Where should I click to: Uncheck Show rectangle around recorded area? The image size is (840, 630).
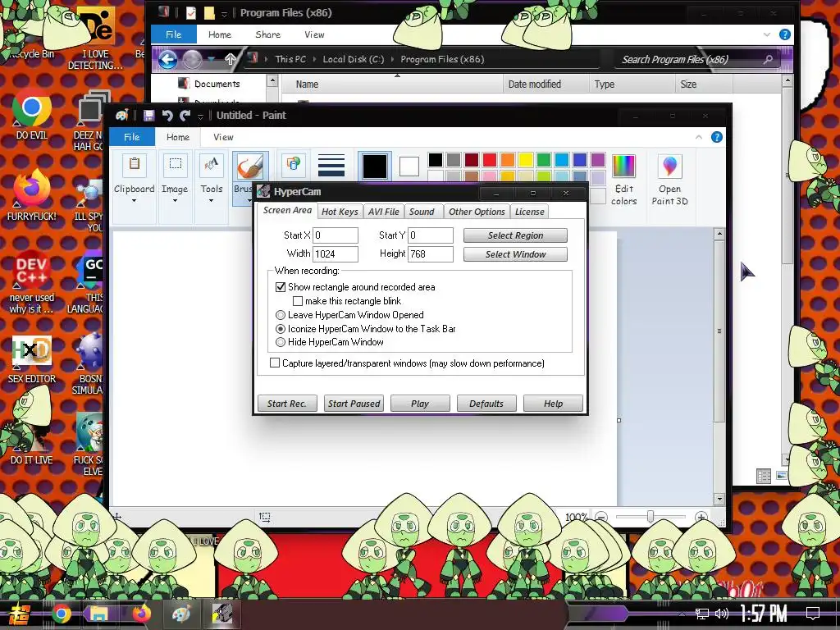(x=281, y=287)
